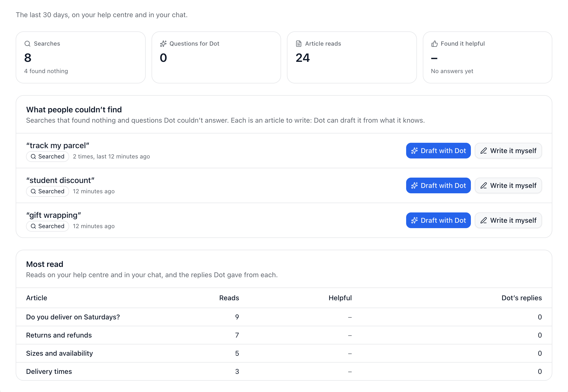Draft the "track my parcel" article with Dot
Screen dimensions: 568x392
(438, 151)
